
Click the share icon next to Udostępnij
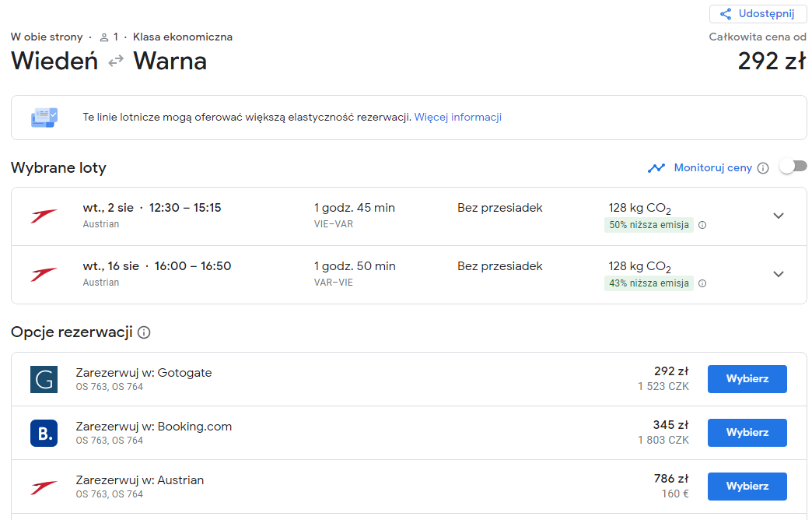(x=726, y=14)
